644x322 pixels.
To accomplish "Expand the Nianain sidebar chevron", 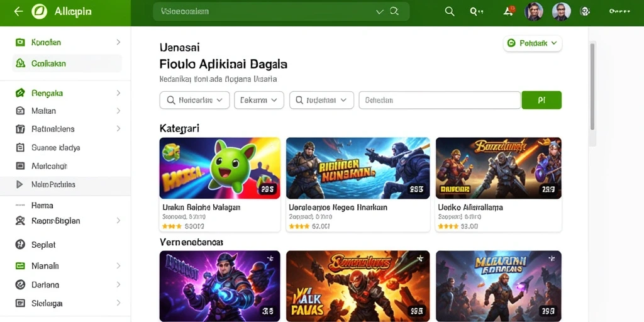I will [x=118, y=266].
